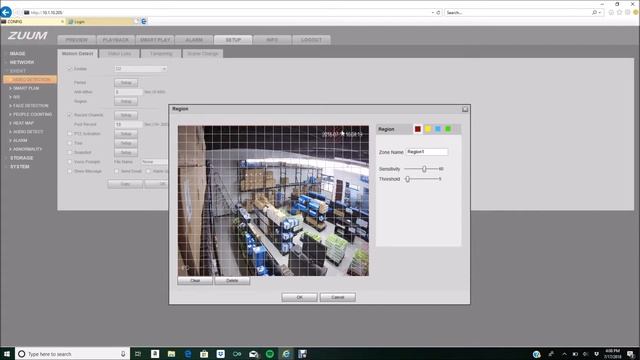Launch Edge browser from the taskbar
Image resolution: width=640 pixels, height=360 pixels.
tap(188, 354)
